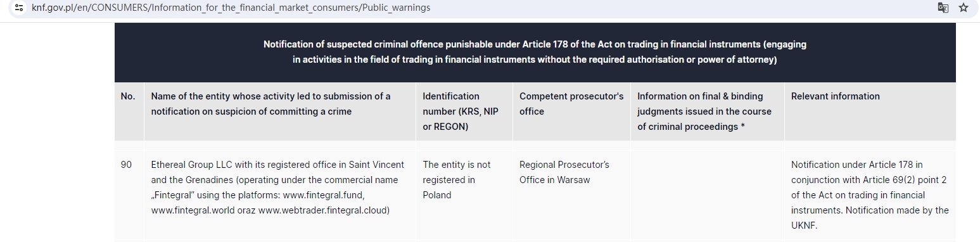
Task: Click the Article 178 notification table title
Action: coord(535,52)
